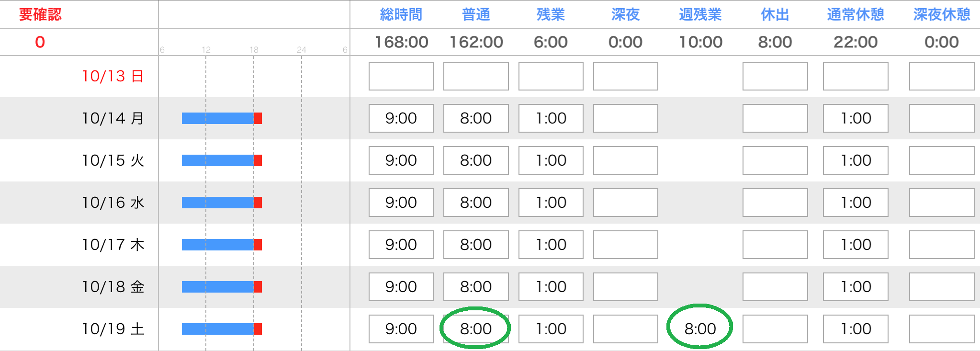Open the 週残業 column header

(700, 15)
